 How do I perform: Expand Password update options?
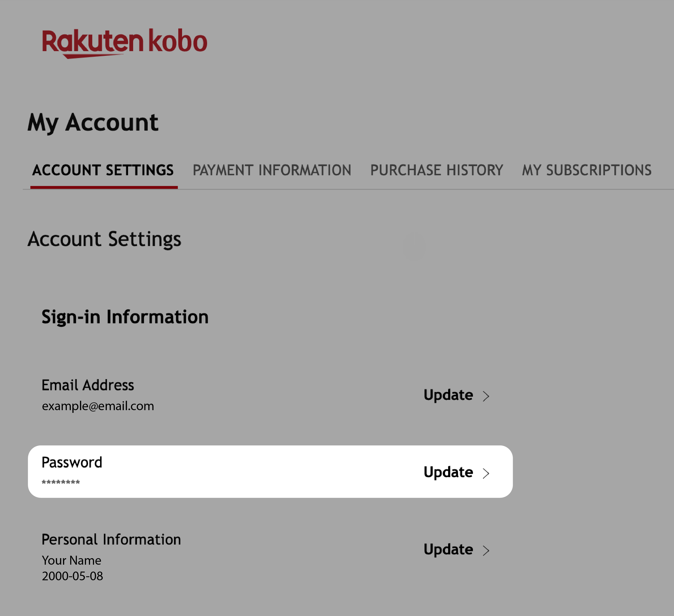click(x=457, y=472)
